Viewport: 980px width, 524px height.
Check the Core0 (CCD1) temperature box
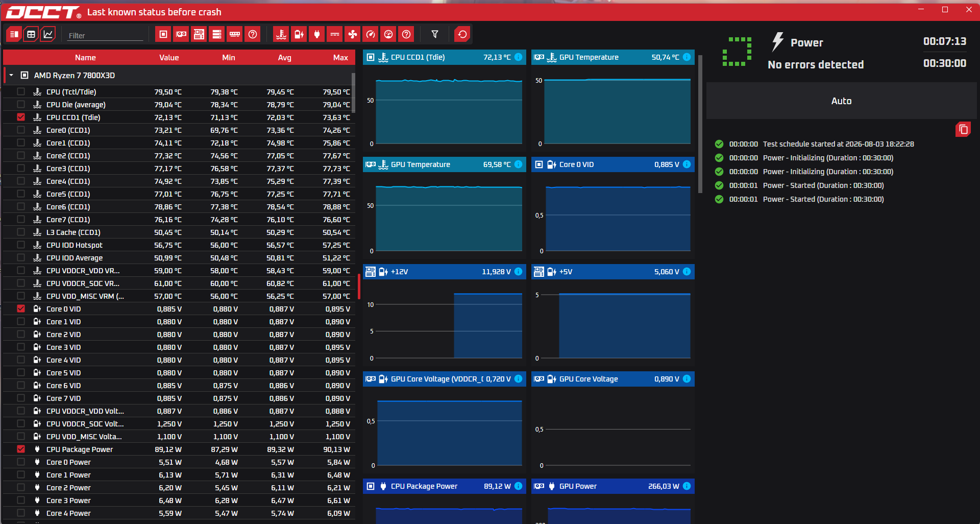point(21,130)
